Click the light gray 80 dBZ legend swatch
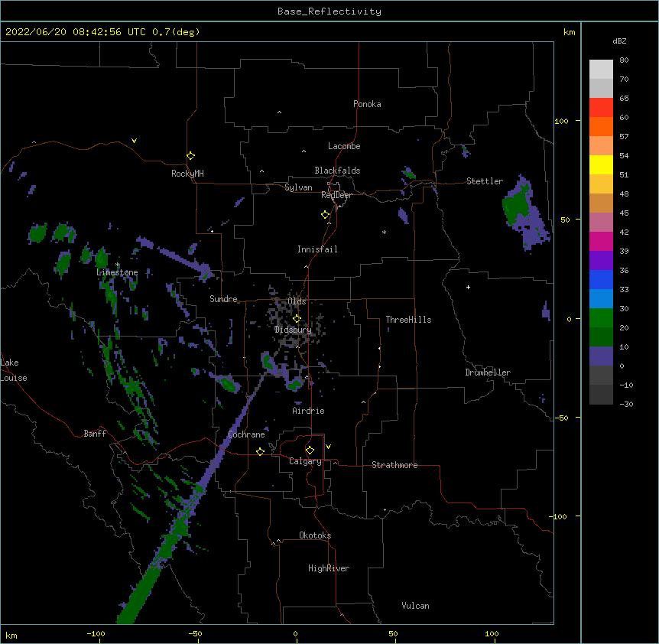 pyautogui.click(x=601, y=70)
